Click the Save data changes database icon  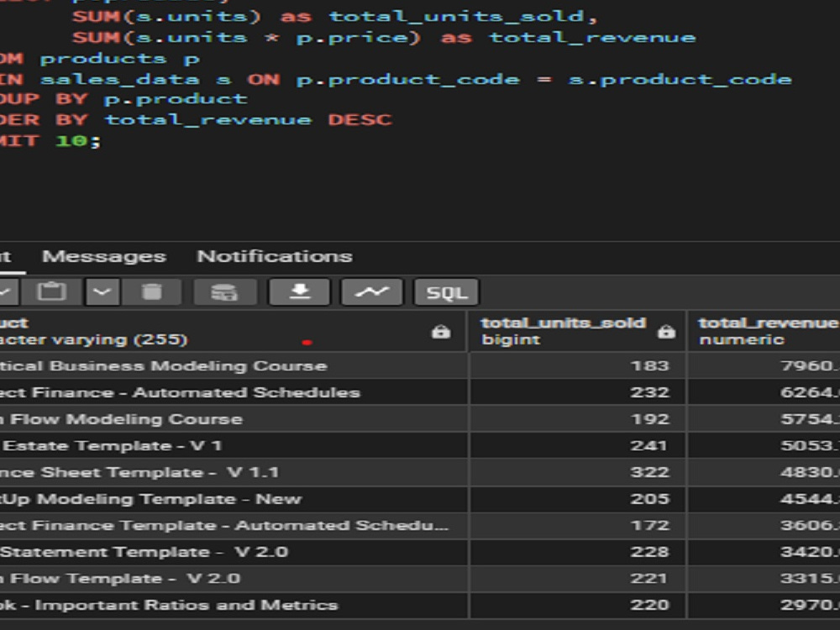click(224, 292)
